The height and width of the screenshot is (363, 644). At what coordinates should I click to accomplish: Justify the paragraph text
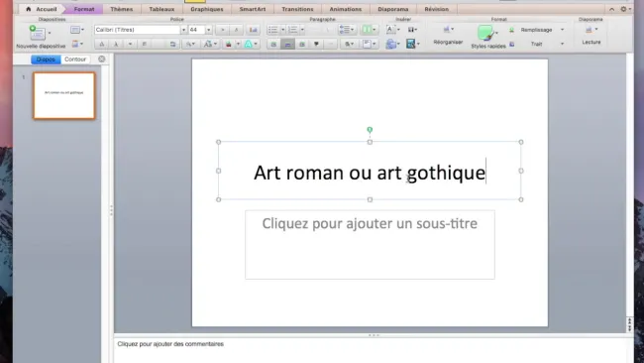click(x=316, y=44)
